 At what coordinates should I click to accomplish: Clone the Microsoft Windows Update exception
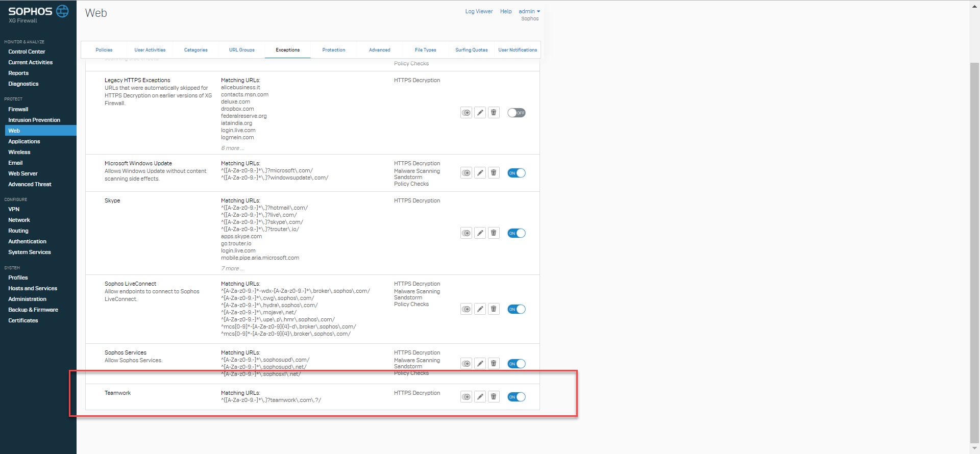[x=466, y=173]
